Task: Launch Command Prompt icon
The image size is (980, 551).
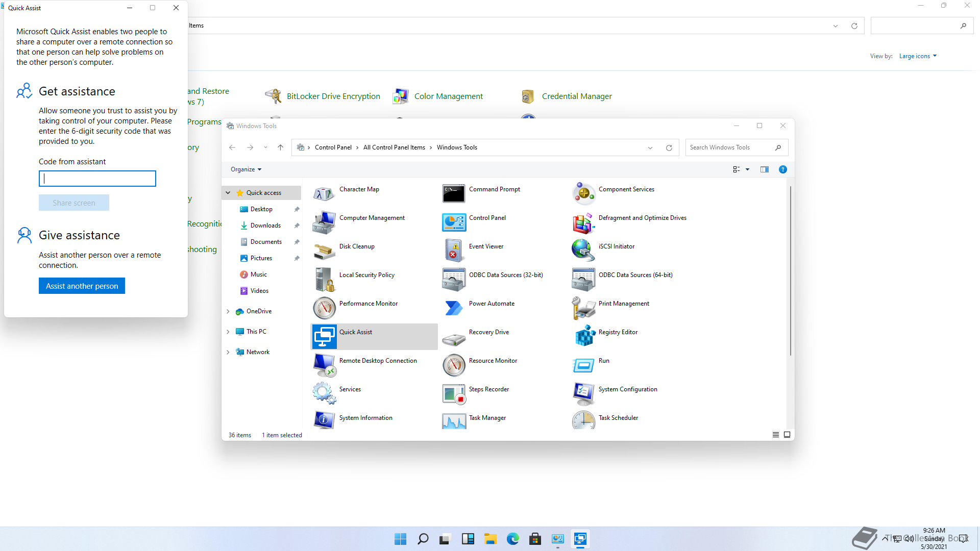Action: 453,194
